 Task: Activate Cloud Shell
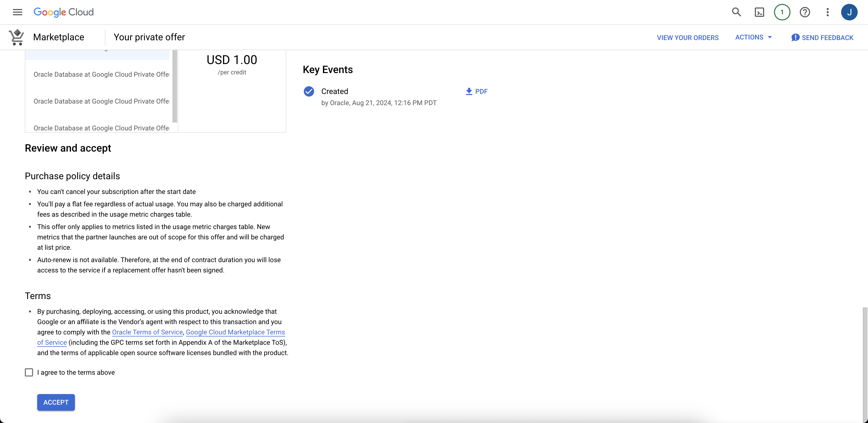point(759,12)
